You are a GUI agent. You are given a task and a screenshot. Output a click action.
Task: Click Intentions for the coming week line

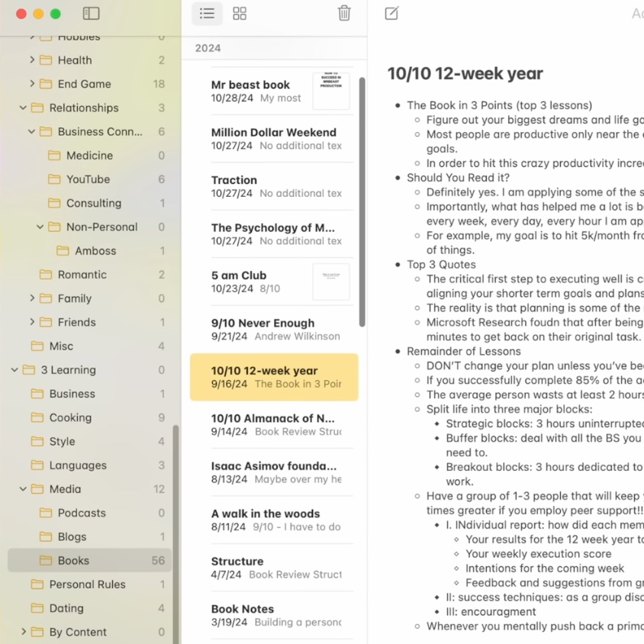click(x=544, y=568)
